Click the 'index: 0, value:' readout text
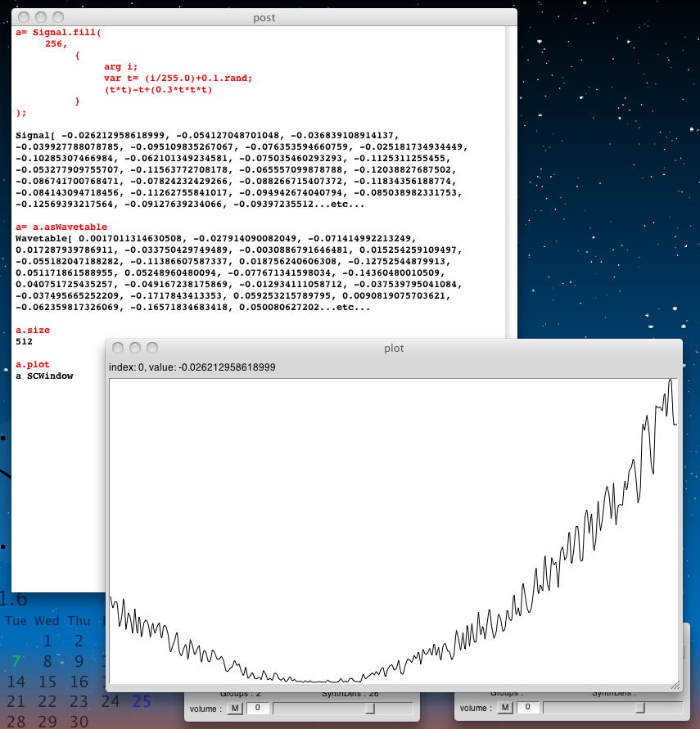Image resolution: width=700 pixels, height=729 pixels. point(192,367)
